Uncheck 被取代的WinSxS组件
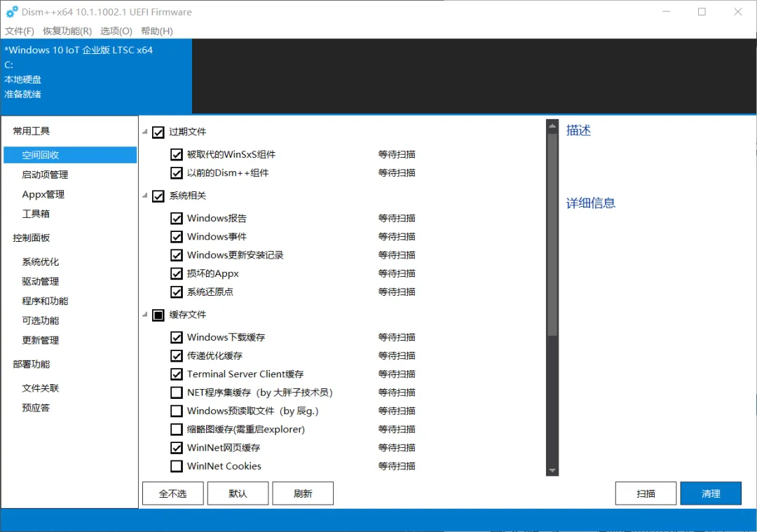Image resolution: width=757 pixels, height=532 pixels. point(177,154)
